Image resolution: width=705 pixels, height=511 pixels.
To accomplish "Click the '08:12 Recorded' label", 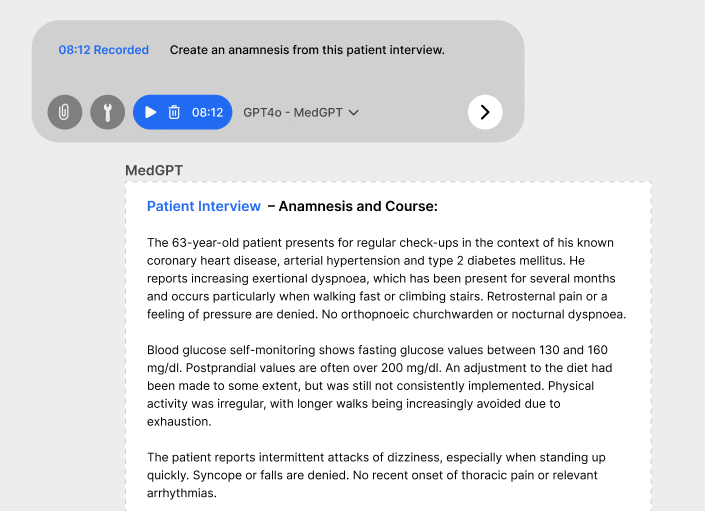I will pos(103,50).
